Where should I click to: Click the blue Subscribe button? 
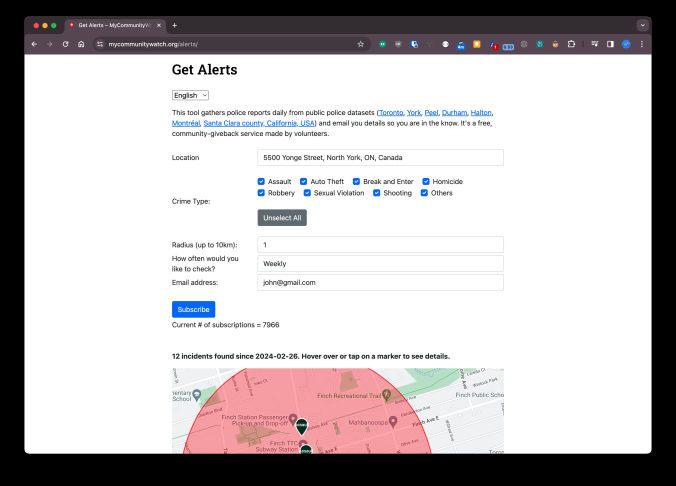[x=193, y=309]
